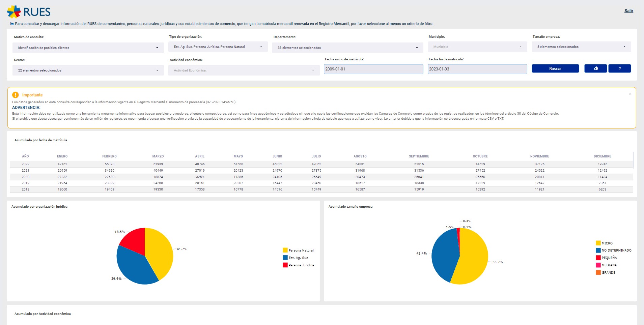Toggle Persona Natural legend entry
The width and height of the screenshot is (644, 325).
(x=298, y=250)
